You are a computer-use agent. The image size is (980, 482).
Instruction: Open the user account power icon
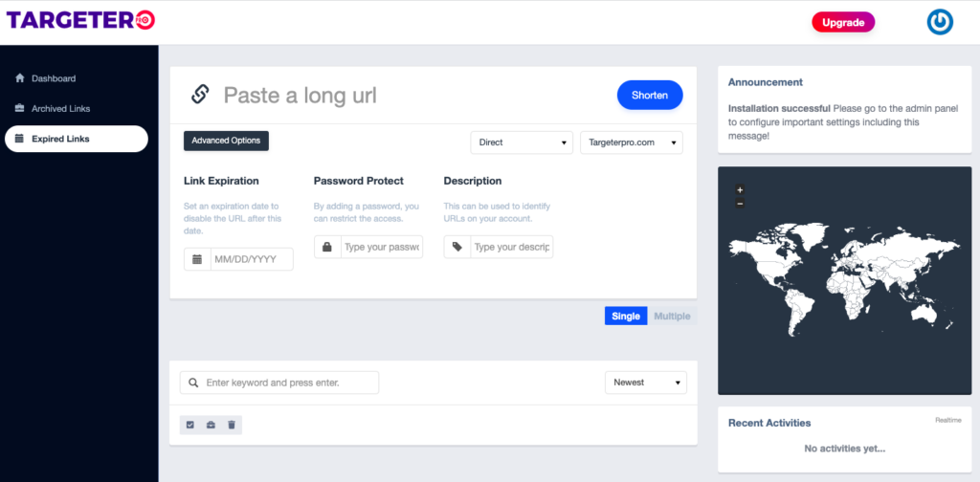click(940, 22)
